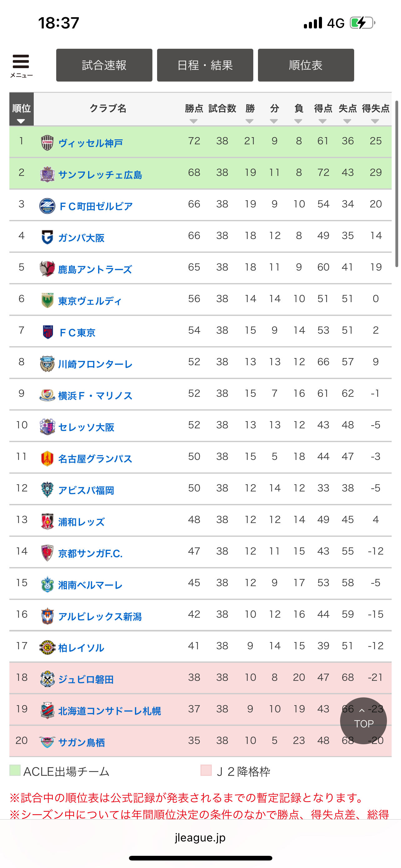The width and height of the screenshot is (401, 868).
Task: Open the サンフレッチェ広島 club link
Action: tap(100, 175)
